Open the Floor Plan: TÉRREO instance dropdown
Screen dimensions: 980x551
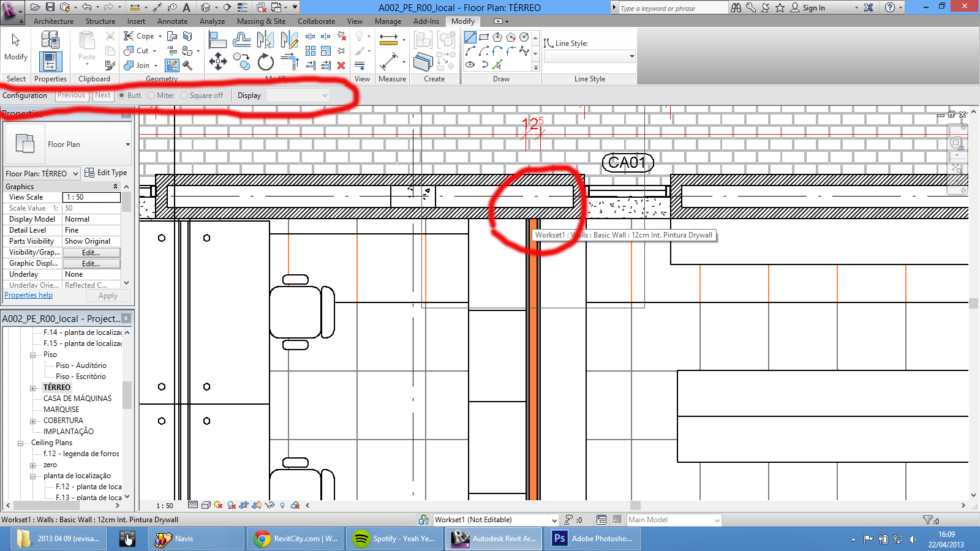click(x=42, y=173)
